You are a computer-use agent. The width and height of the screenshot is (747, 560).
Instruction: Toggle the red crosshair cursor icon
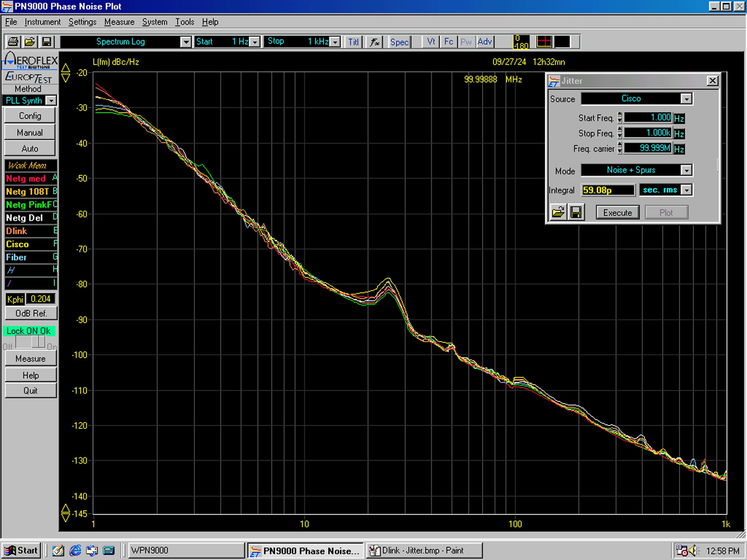click(x=544, y=42)
